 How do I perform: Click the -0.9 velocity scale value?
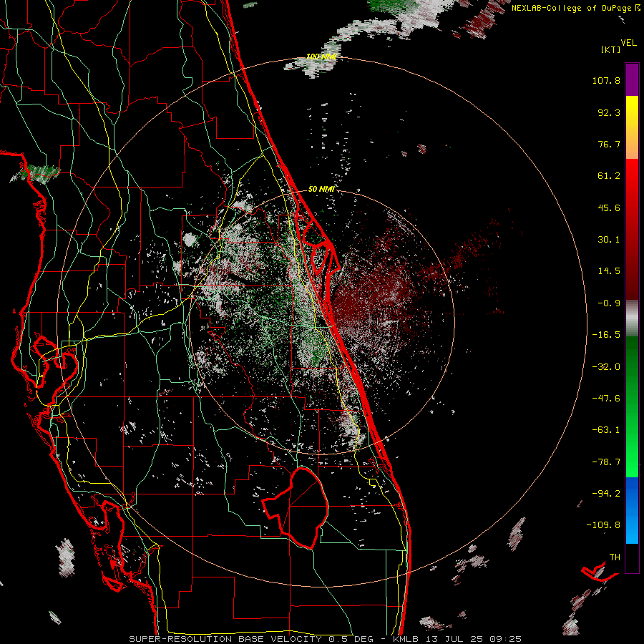coord(609,303)
